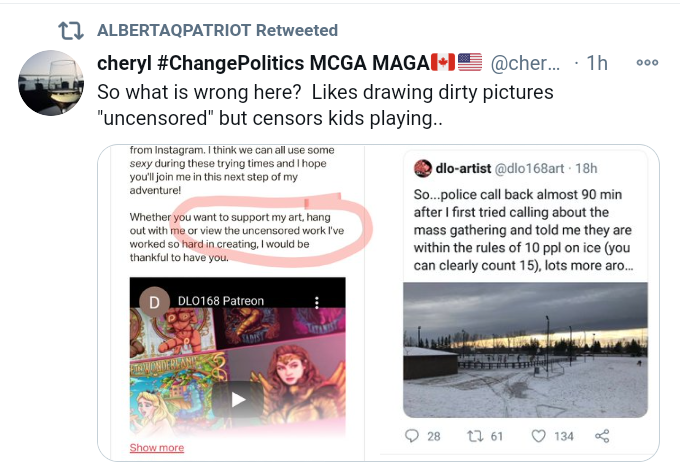
Task: Click the round D channel avatar on the video
Action: tap(153, 301)
